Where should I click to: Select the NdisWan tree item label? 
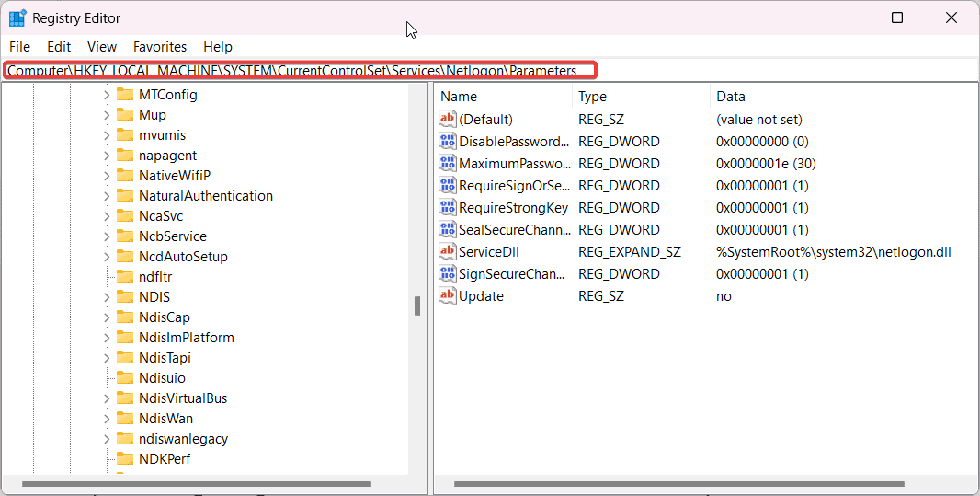166,419
